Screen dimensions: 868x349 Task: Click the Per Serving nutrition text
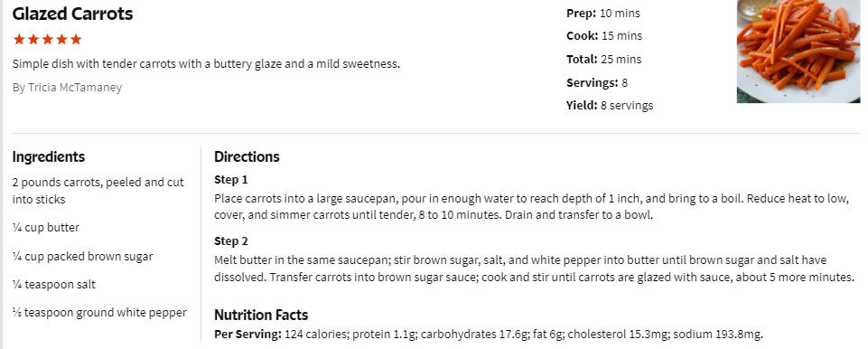(489, 335)
